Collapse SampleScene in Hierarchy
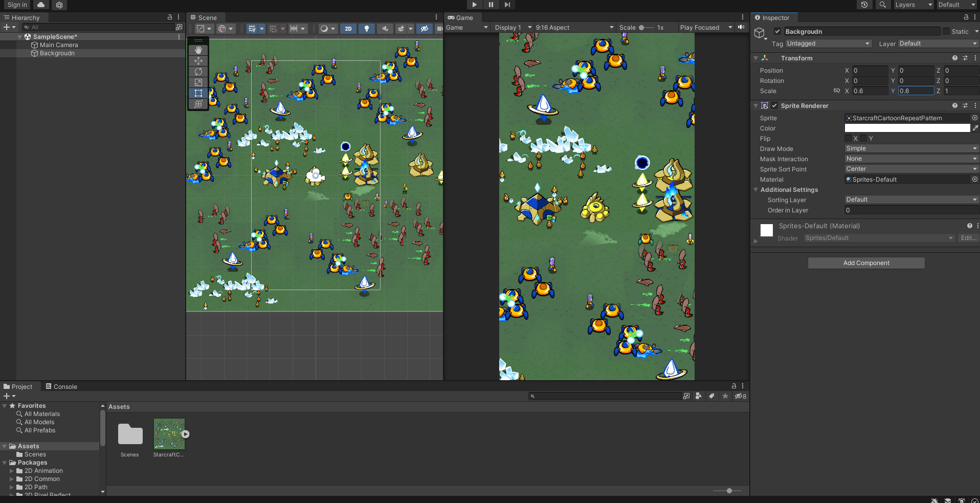Viewport: 980px width, 503px height. (20, 37)
